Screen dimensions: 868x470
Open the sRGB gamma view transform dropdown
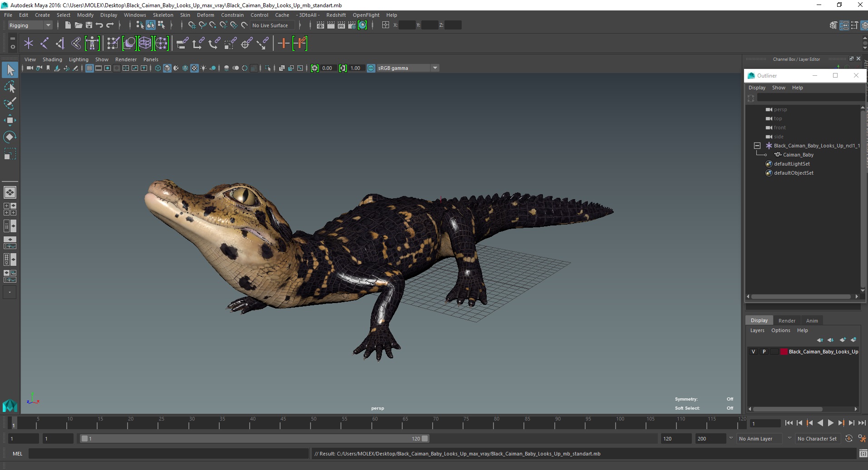pyautogui.click(x=407, y=68)
